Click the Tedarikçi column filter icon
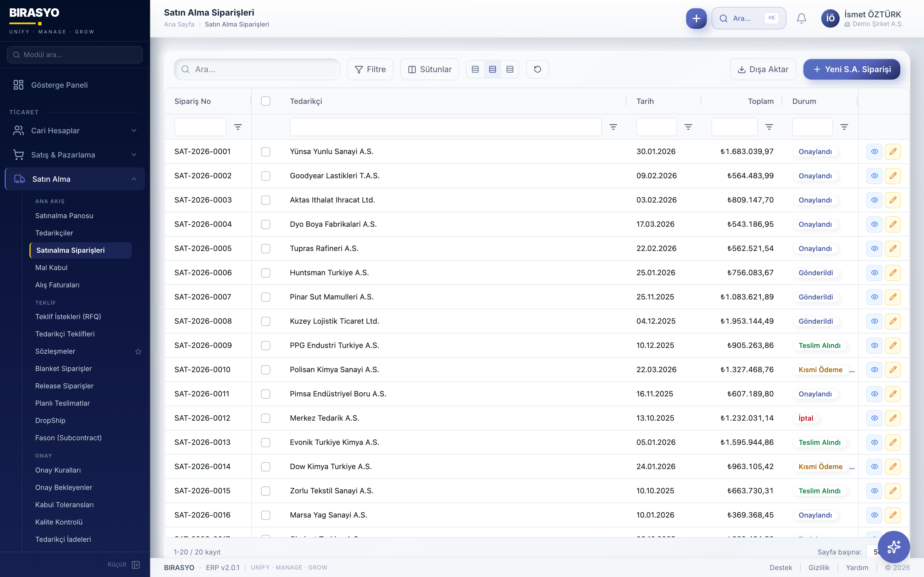This screenshot has height=577, width=924. [613, 127]
